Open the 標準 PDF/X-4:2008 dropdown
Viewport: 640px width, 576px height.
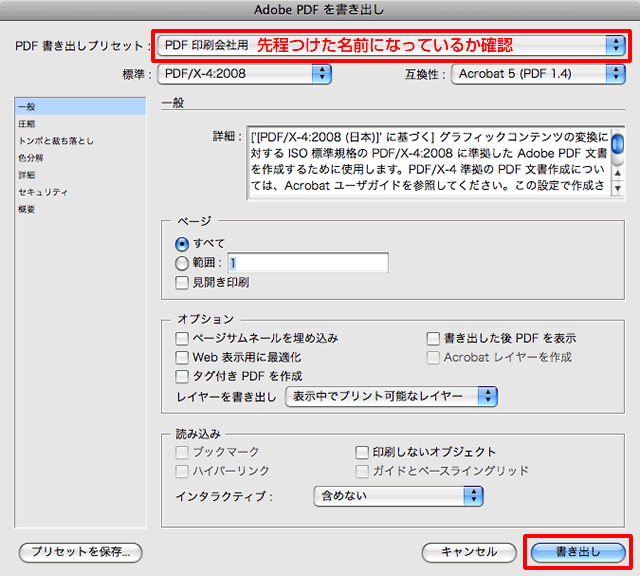click(x=244, y=74)
